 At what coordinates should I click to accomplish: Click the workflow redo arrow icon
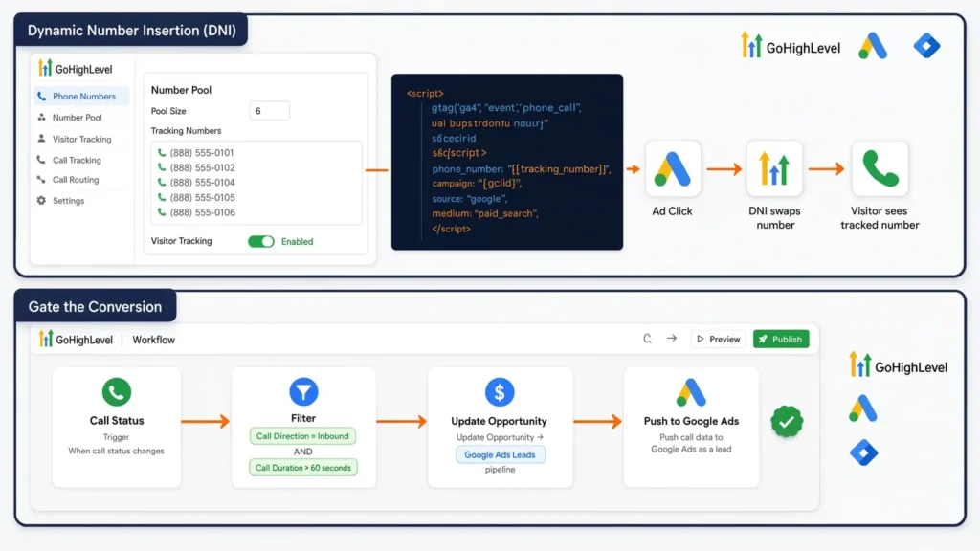(671, 339)
